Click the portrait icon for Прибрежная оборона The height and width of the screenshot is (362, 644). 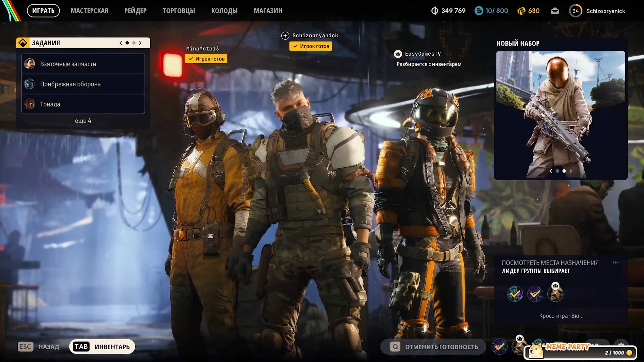pyautogui.click(x=30, y=84)
